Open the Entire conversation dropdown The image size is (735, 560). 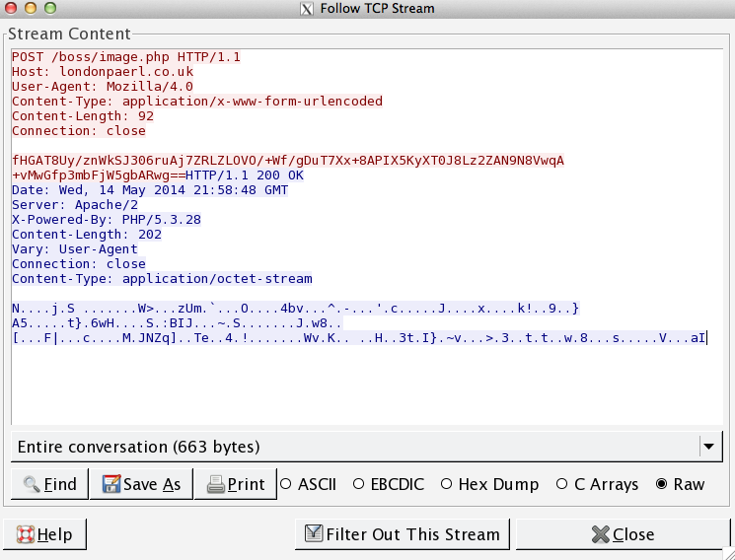click(355, 447)
